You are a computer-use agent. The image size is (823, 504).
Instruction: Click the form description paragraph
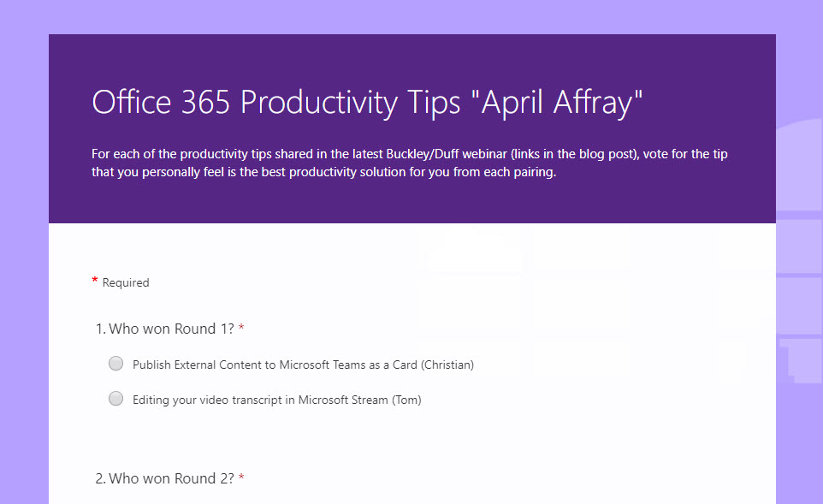tap(409, 163)
